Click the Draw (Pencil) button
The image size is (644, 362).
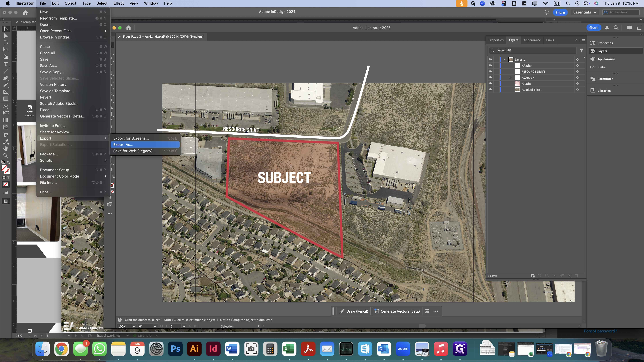[353, 311]
